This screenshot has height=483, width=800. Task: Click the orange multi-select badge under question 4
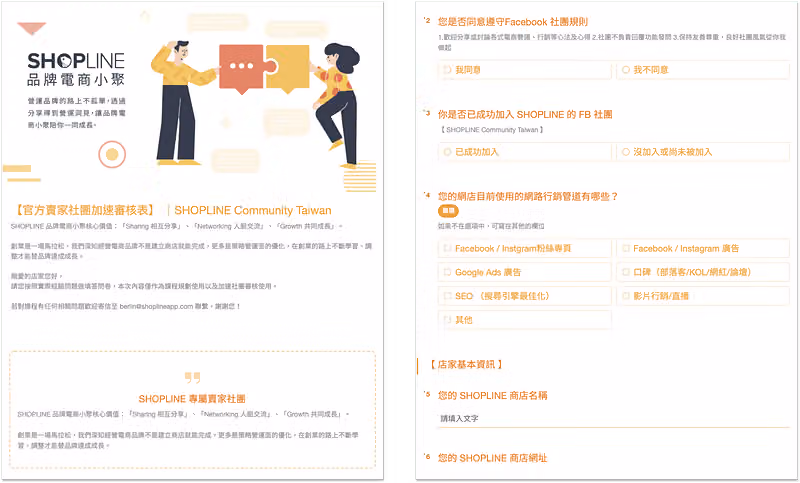click(x=448, y=211)
